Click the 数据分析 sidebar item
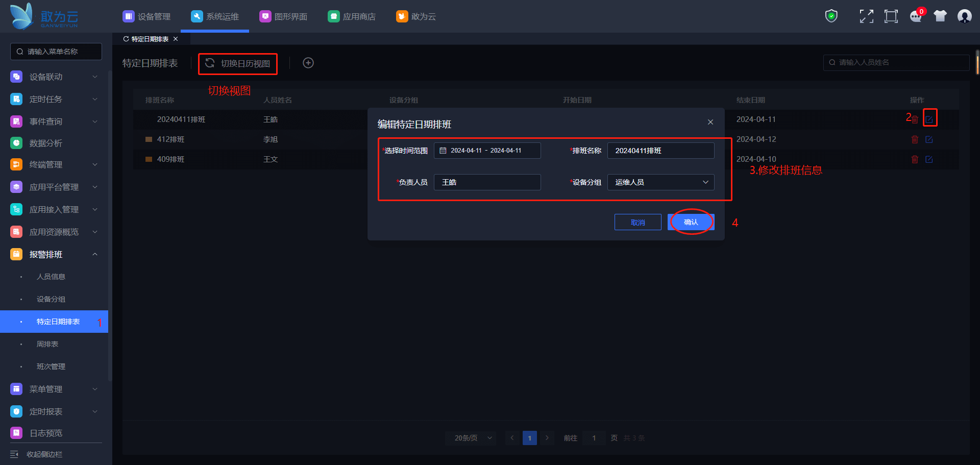The width and height of the screenshot is (980, 465). point(54,143)
